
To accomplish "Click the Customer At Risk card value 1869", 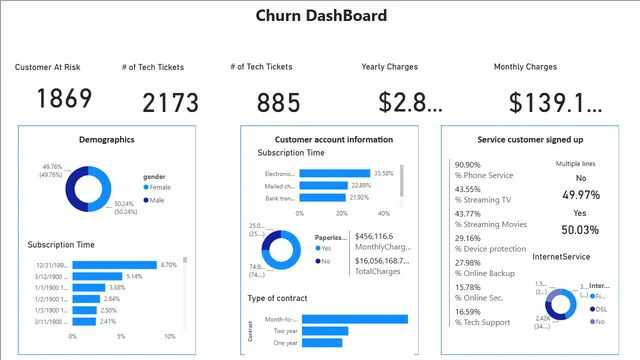I will pos(64,98).
